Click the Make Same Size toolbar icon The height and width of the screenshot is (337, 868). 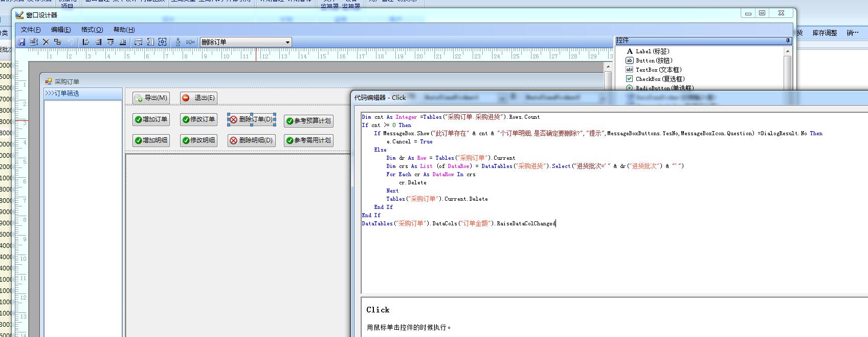tap(163, 42)
